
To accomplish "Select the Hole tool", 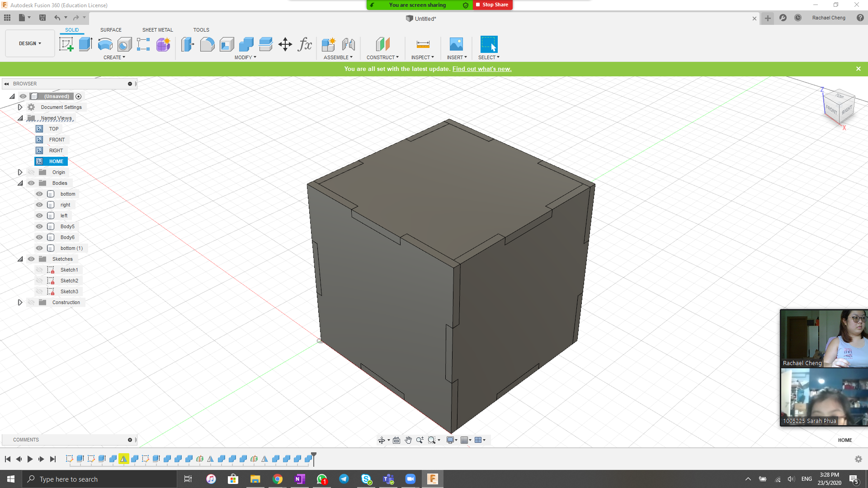I will (124, 44).
